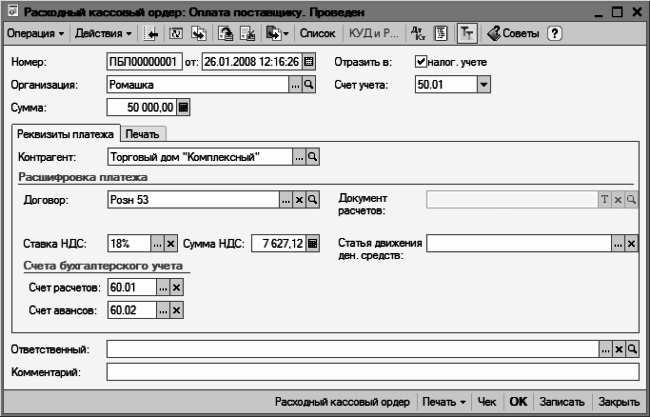The height and width of the screenshot is (417, 650).
Task: Click the Контрагент field Торговый дом "Комплексный"
Action: (x=200, y=157)
